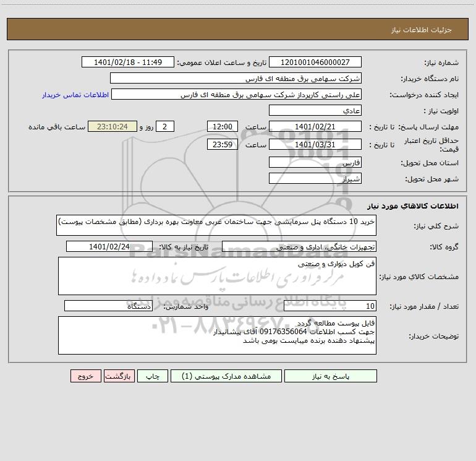Click the buyer notes box فایل پیوست مطالعه گردد
This screenshot has height=461, width=476.
click(x=217, y=335)
